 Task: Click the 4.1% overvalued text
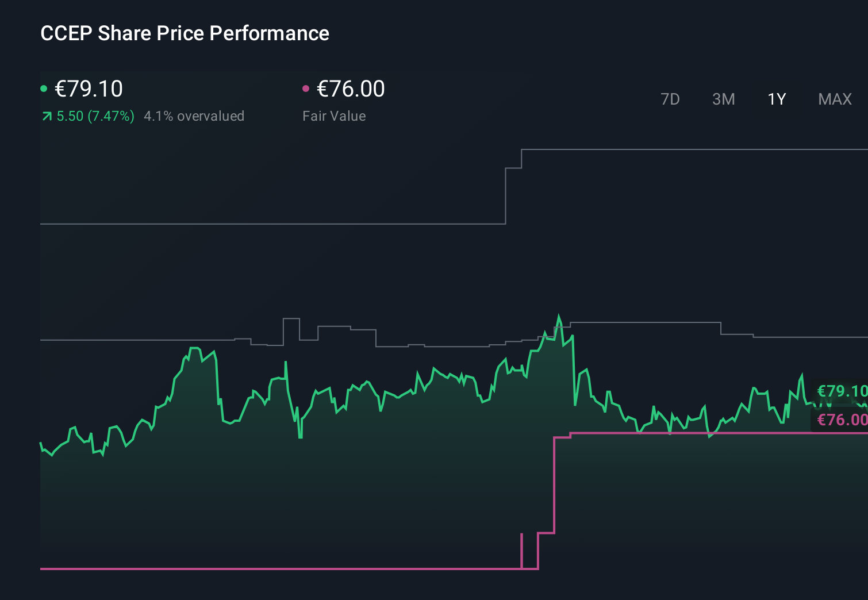point(194,116)
